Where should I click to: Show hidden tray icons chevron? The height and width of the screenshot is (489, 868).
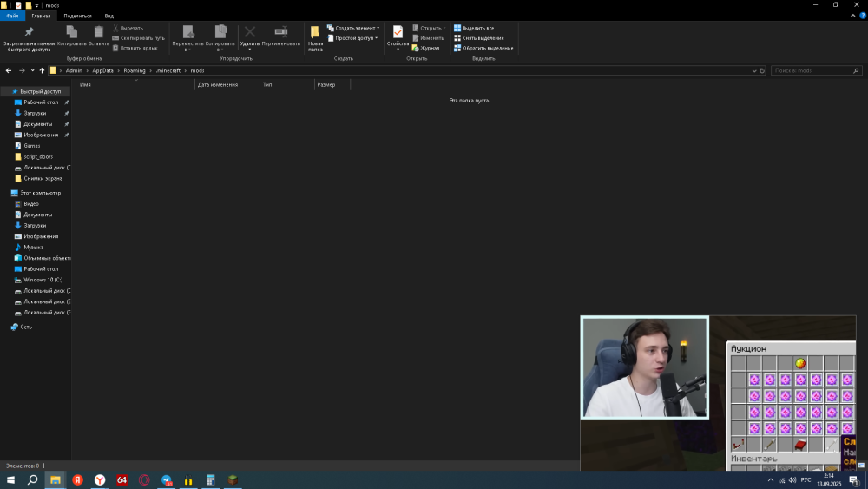[x=771, y=480]
